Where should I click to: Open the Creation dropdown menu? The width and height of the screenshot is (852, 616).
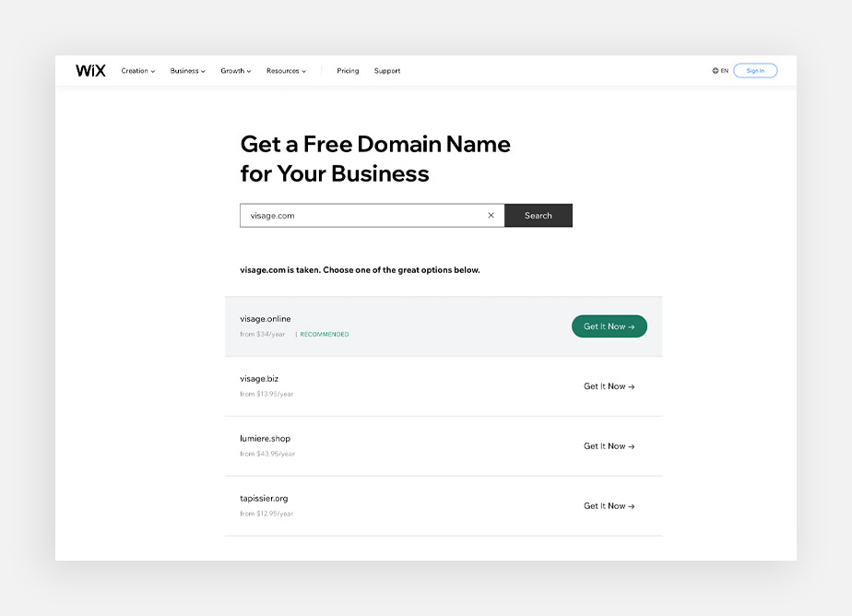click(x=138, y=71)
